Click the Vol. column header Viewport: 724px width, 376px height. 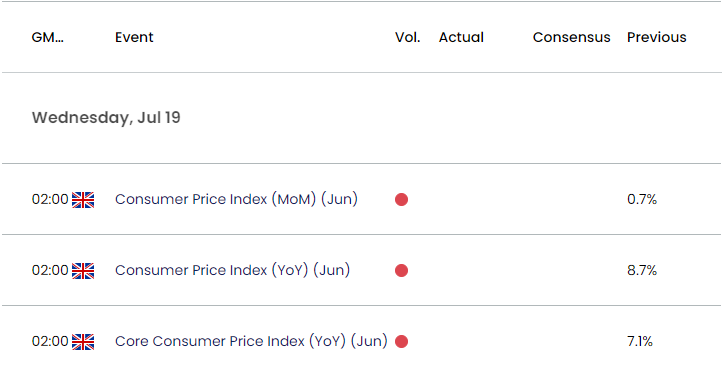click(x=408, y=37)
